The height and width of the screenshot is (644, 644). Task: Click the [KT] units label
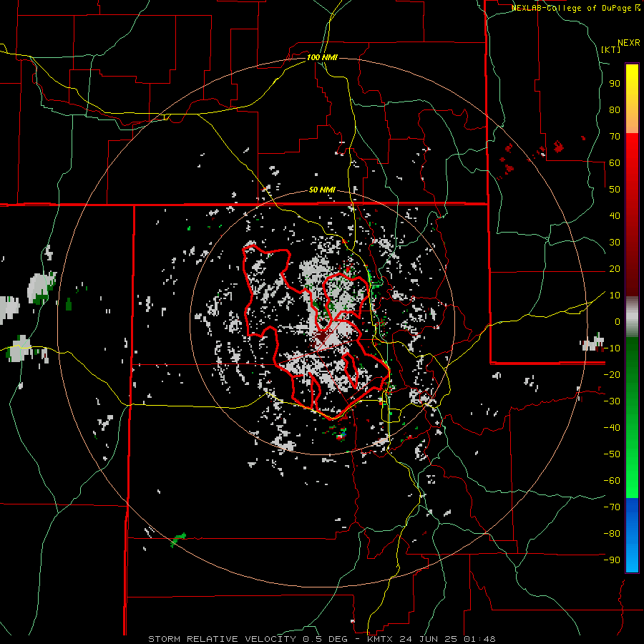611,49
